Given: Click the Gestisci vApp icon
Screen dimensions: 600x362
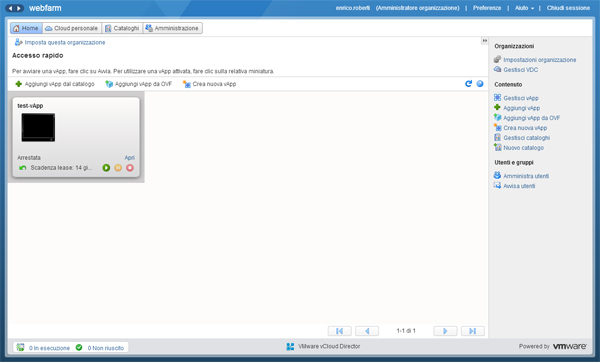Looking at the screenshot, I should tap(497, 98).
